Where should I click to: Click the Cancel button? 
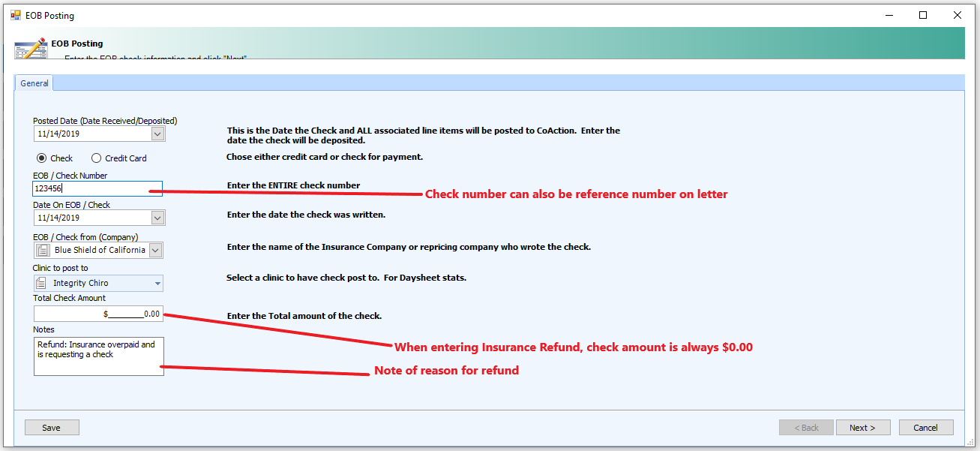click(x=926, y=428)
